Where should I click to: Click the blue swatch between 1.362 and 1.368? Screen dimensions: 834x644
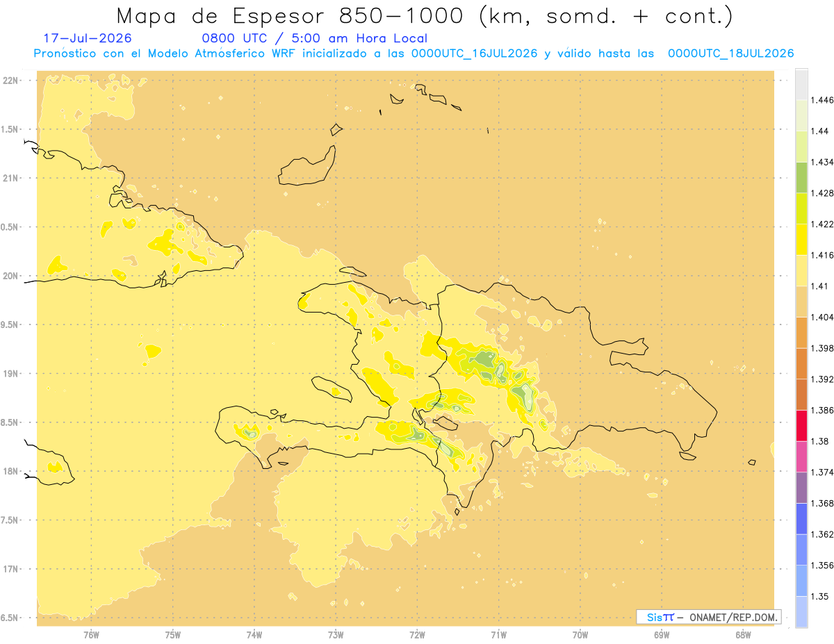point(801,518)
